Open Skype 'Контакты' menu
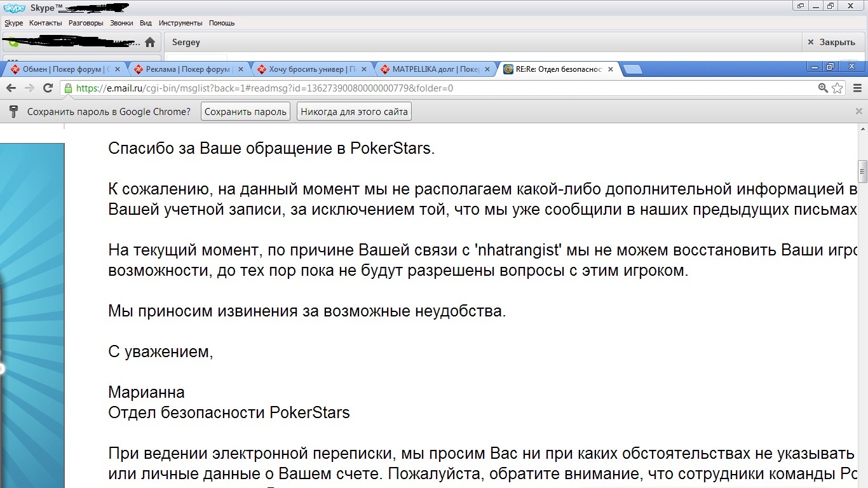This screenshot has width=868, height=488. click(x=45, y=23)
